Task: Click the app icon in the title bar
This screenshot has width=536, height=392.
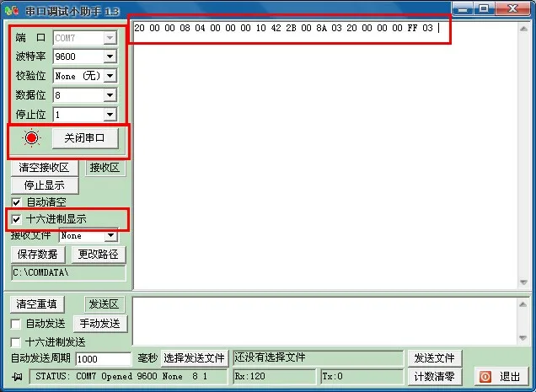Action: (x=11, y=11)
